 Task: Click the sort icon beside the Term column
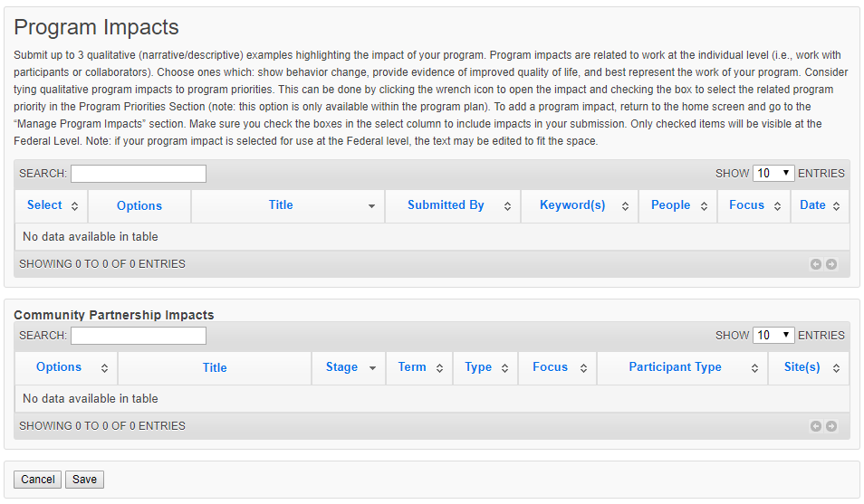[x=439, y=368]
